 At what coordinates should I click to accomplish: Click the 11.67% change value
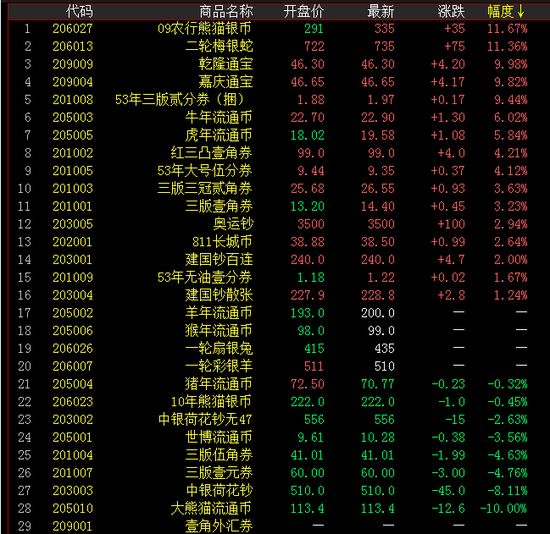point(507,29)
